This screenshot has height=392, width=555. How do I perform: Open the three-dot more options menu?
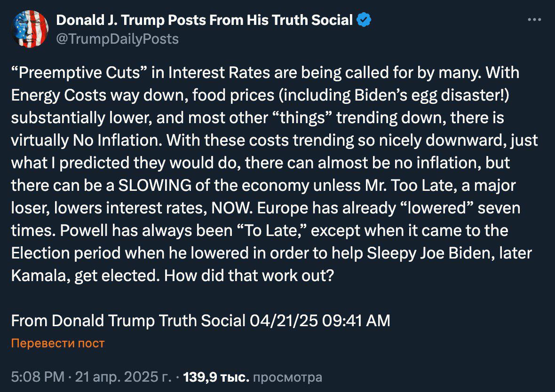pos(534,20)
